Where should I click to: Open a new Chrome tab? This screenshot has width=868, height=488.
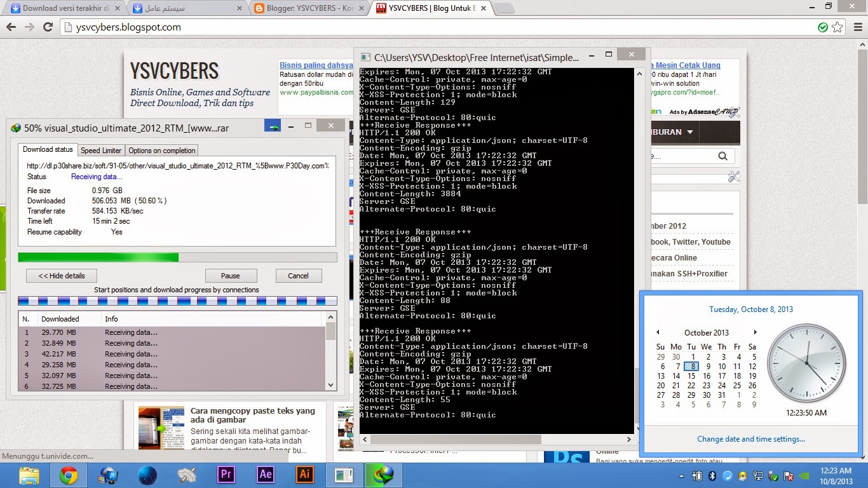tap(505, 9)
